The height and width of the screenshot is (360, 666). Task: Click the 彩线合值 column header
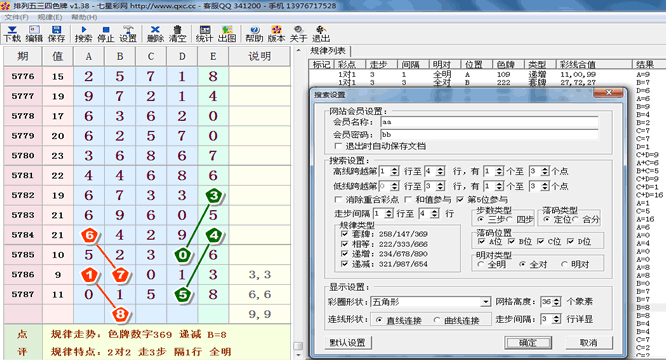click(x=594, y=65)
